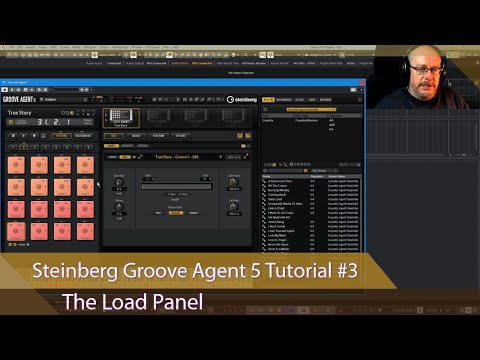Image resolution: width=480 pixels, height=360 pixels.
Task: Stop pattern playback in Groove Agent transport
Action: pyautogui.click(x=13, y=136)
